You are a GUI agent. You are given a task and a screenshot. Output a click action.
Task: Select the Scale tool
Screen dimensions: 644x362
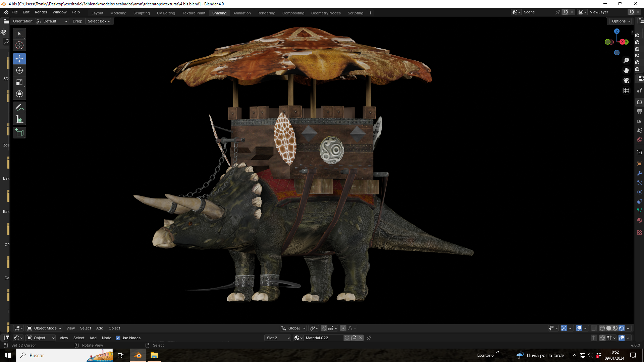click(x=19, y=82)
